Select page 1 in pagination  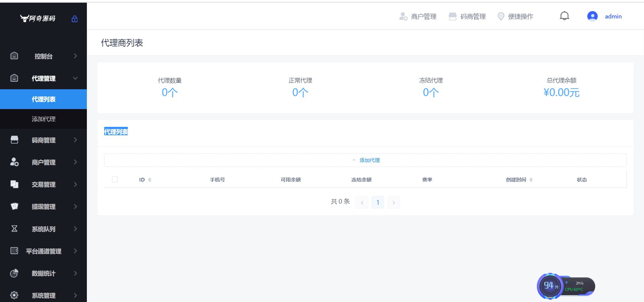[377, 202]
